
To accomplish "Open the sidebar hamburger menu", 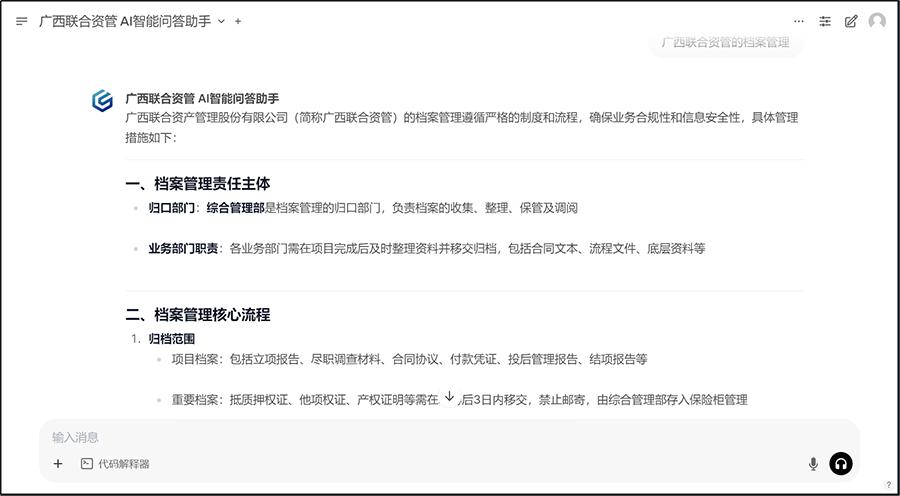I will click(x=22, y=21).
